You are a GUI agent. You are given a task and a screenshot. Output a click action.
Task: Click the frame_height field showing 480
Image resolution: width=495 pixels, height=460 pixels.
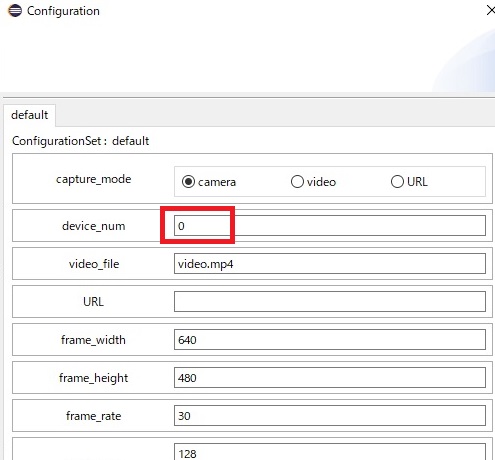(x=330, y=378)
